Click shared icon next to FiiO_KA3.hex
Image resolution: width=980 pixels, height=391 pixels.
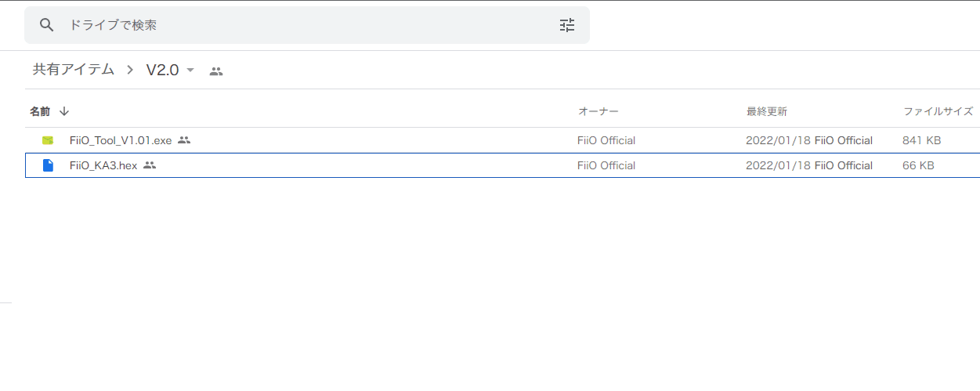150,165
